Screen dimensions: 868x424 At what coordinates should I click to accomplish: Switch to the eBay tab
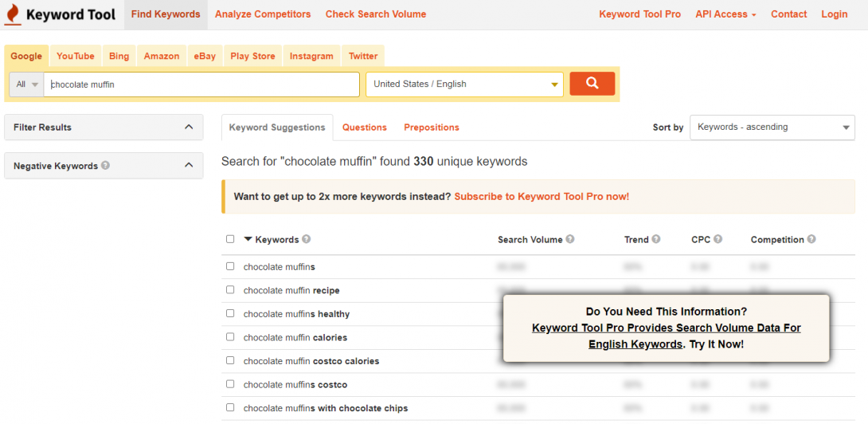point(205,56)
